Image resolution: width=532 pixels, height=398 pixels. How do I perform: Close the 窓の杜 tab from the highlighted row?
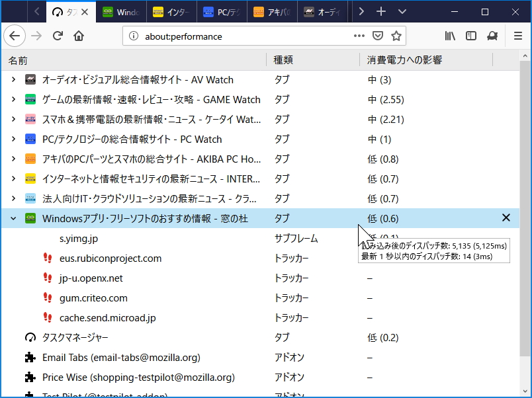pos(506,218)
